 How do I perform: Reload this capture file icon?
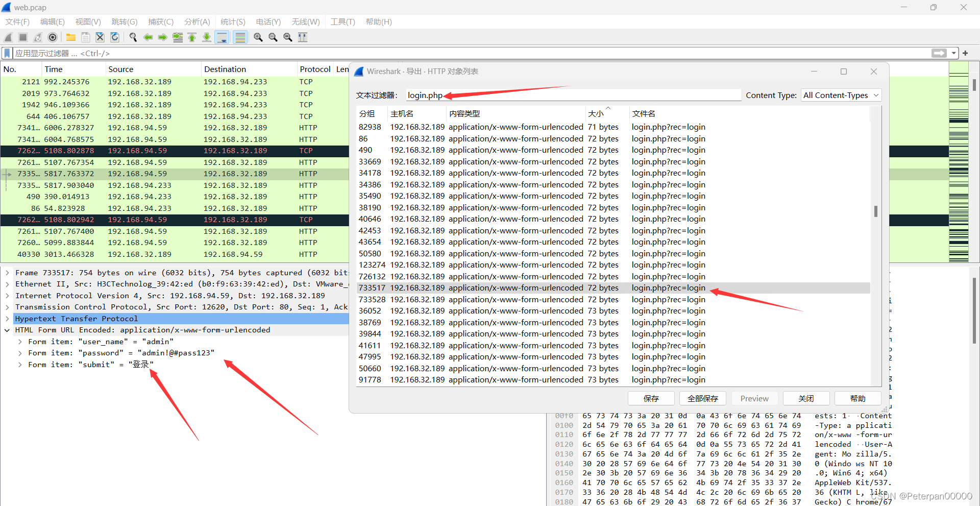[x=115, y=37]
